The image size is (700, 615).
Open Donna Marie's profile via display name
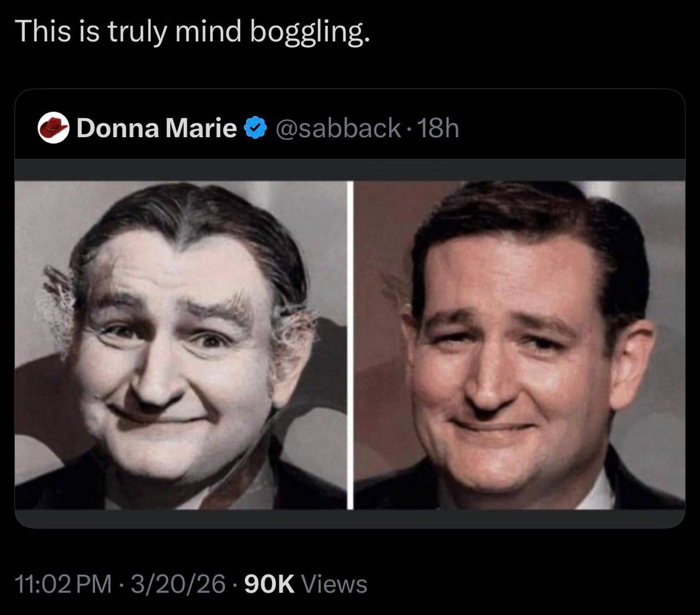coord(156,128)
